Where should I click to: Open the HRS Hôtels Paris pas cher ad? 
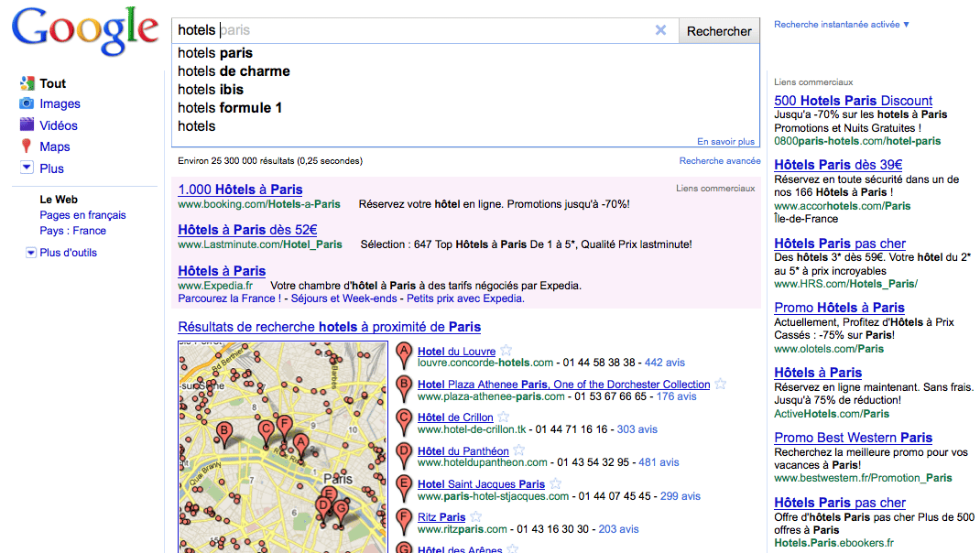click(x=839, y=244)
